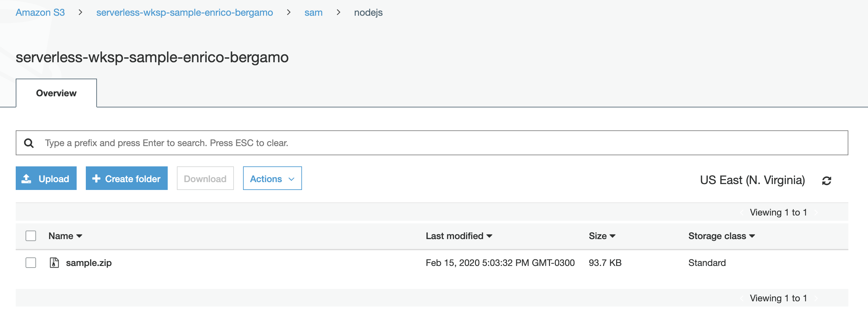
Task: Open the sample.zip file
Action: click(x=89, y=263)
